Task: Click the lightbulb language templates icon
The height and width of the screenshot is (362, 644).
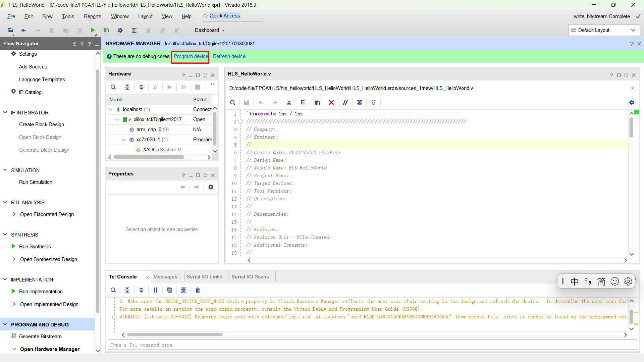Action: pos(373,103)
